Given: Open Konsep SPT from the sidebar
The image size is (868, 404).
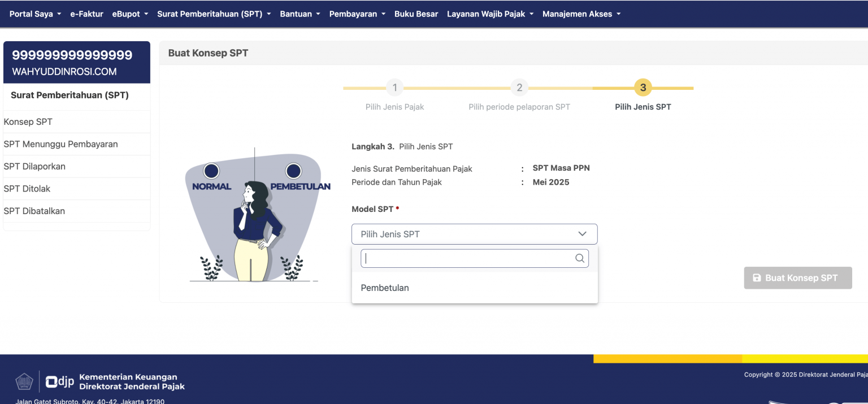Looking at the screenshot, I should pos(28,121).
